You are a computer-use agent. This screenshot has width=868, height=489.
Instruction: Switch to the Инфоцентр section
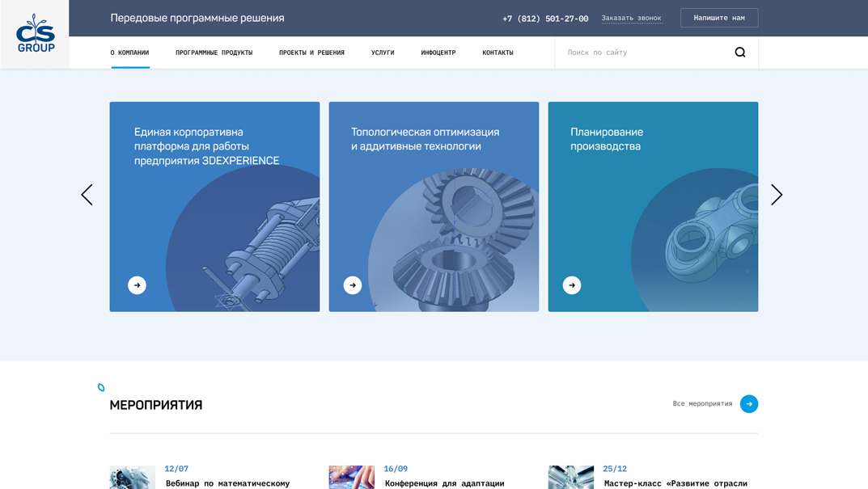coord(438,52)
